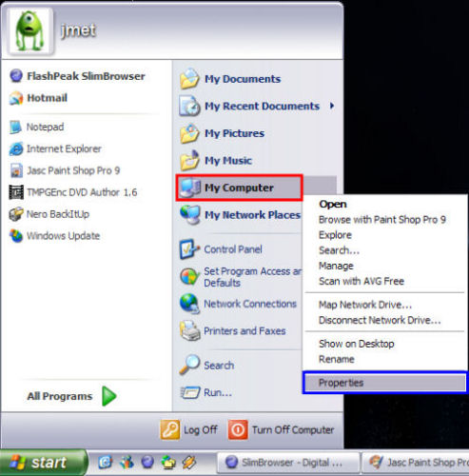The width and height of the screenshot is (469, 476).
Task: Click the jmet user account picture
Action: click(x=29, y=30)
